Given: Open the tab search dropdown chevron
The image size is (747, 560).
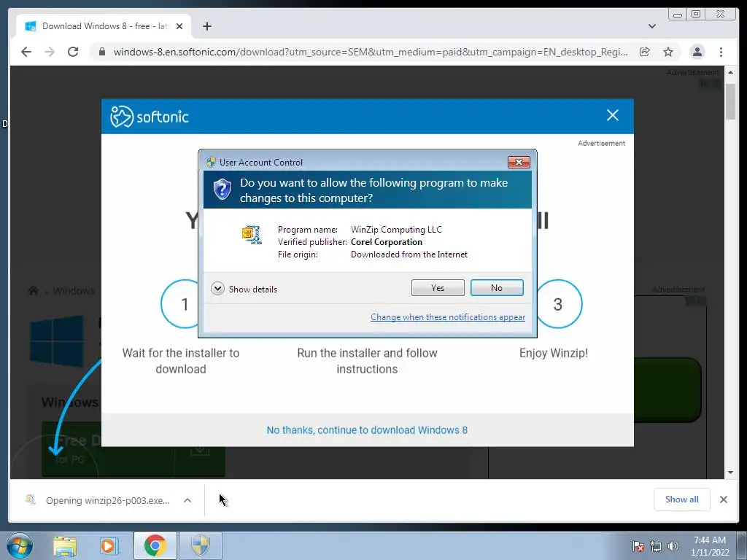Looking at the screenshot, I should coord(652,26).
